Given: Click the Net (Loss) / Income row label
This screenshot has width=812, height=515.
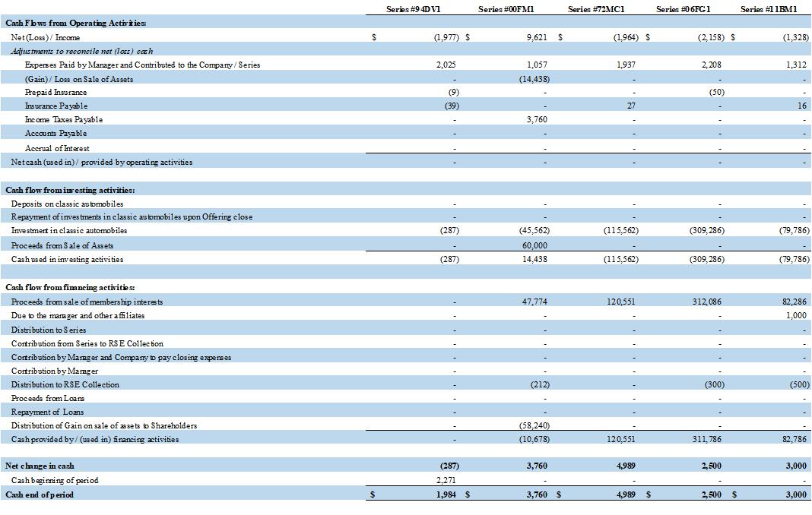Looking at the screenshot, I should pos(46,37).
